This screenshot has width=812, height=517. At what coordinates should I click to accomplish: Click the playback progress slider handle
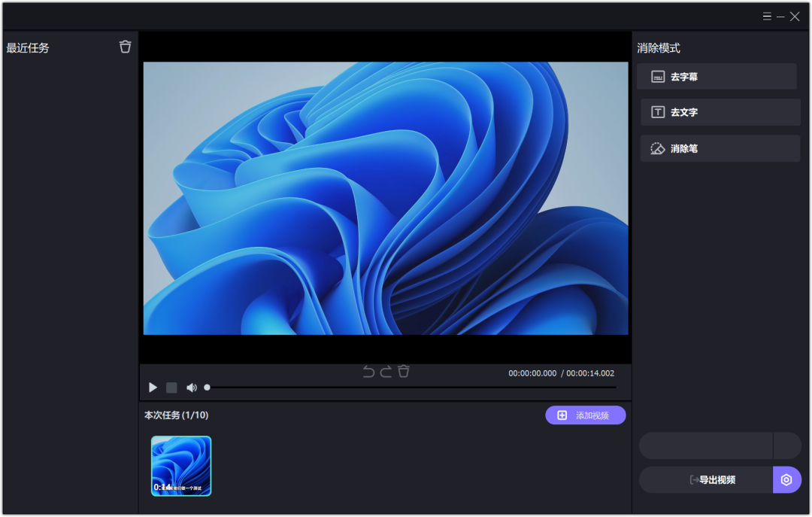tap(208, 388)
